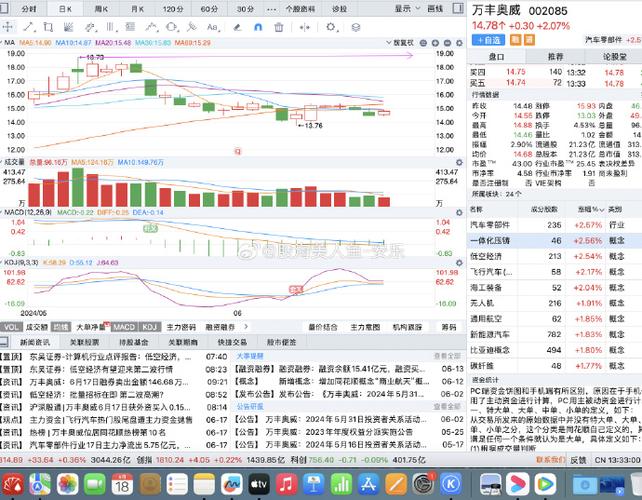The width and height of the screenshot is (642, 500).
Task: Switch to 快捷交易 quick trade tab
Action: [x=232, y=342]
